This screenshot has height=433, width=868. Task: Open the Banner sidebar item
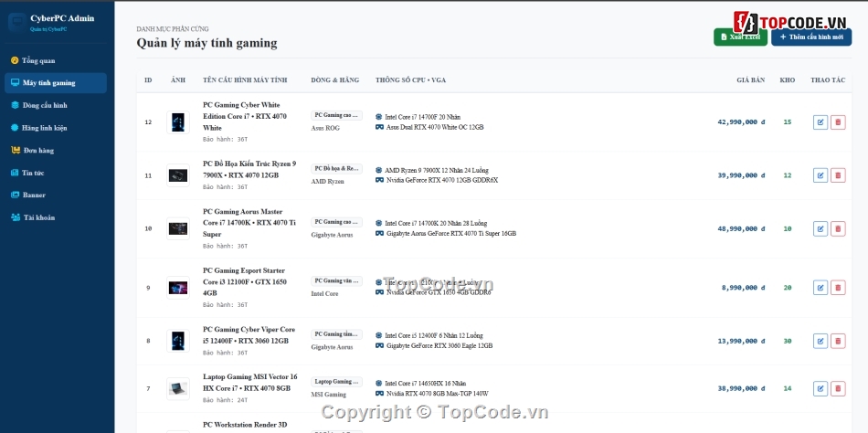coord(56,195)
